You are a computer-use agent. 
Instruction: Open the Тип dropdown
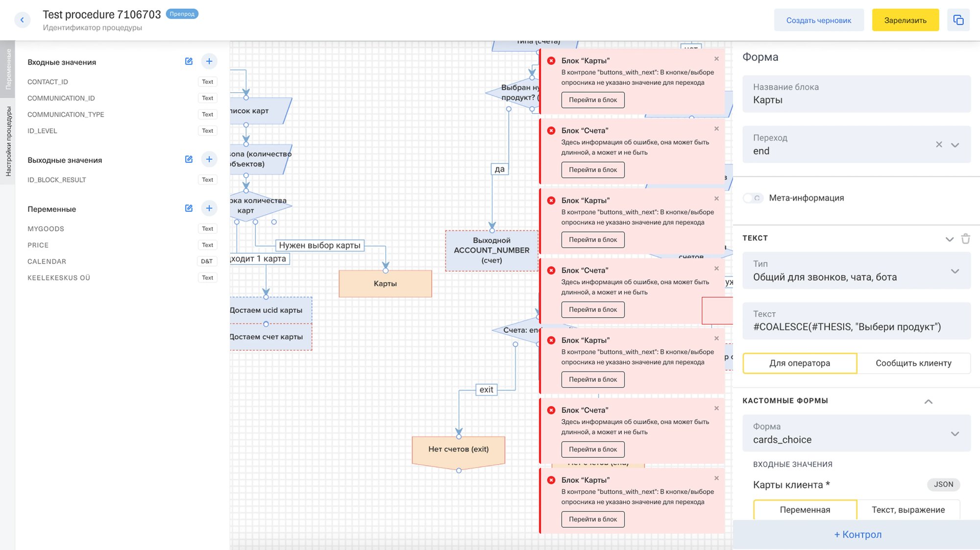(x=955, y=271)
